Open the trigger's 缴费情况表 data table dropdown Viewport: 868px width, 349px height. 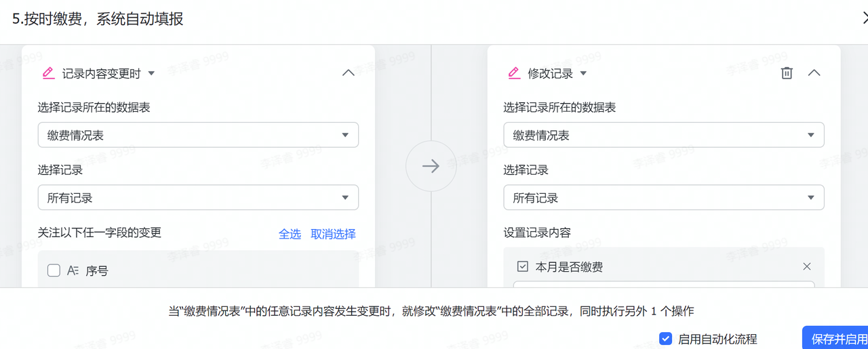coord(198,136)
